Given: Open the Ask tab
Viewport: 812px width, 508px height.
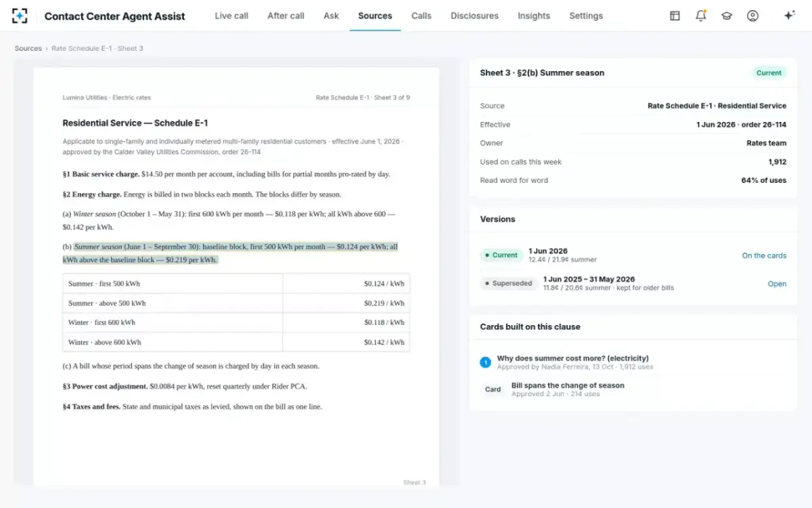Looking at the screenshot, I should pos(332,16).
